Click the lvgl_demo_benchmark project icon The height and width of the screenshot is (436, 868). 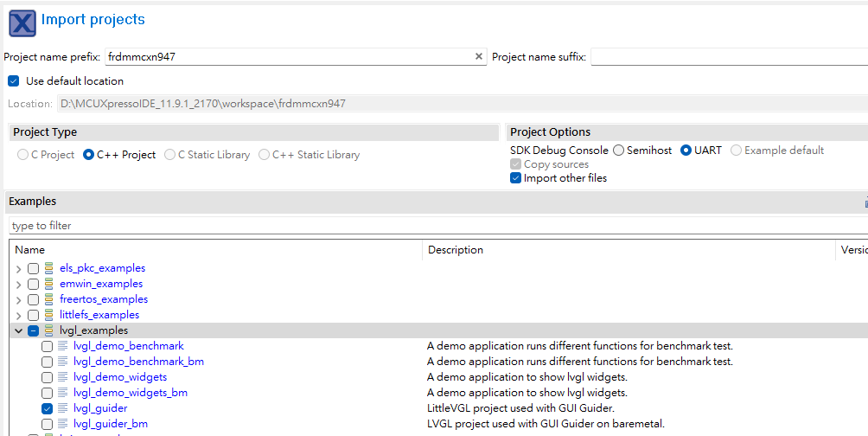[62, 346]
